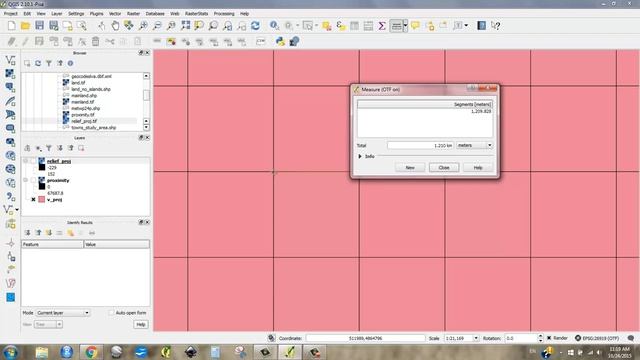Open the Scale dropdown arrow
The width and height of the screenshot is (640, 360).
pyautogui.click(x=476, y=338)
